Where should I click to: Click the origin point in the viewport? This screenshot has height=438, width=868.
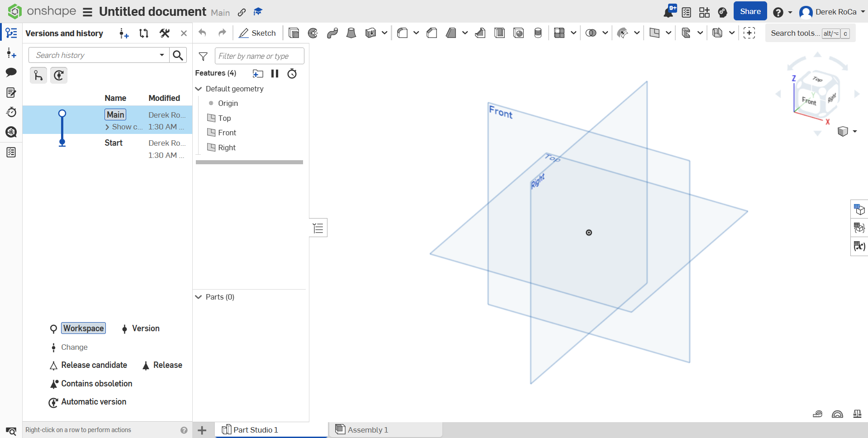tap(589, 233)
